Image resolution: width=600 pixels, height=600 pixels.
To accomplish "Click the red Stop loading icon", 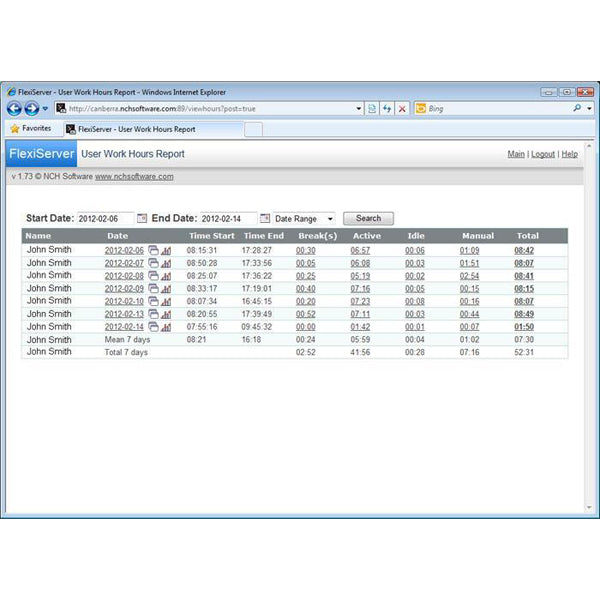I will pyautogui.click(x=402, y=108).
